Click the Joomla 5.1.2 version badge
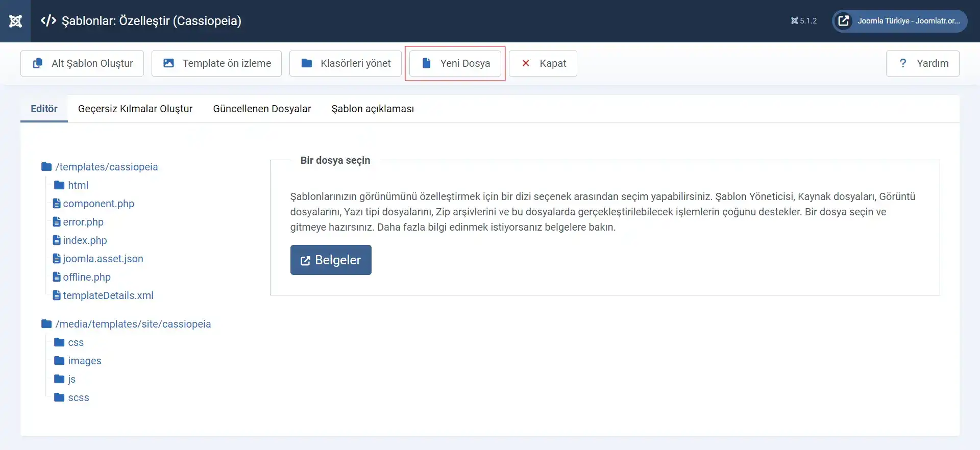Screen dimensions: 980x450 pos(804,21)
